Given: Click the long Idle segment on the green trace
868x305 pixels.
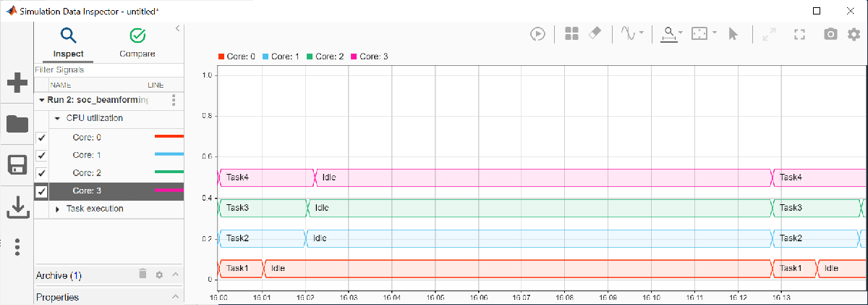Looking at the screenshot, I should point(540,208).
